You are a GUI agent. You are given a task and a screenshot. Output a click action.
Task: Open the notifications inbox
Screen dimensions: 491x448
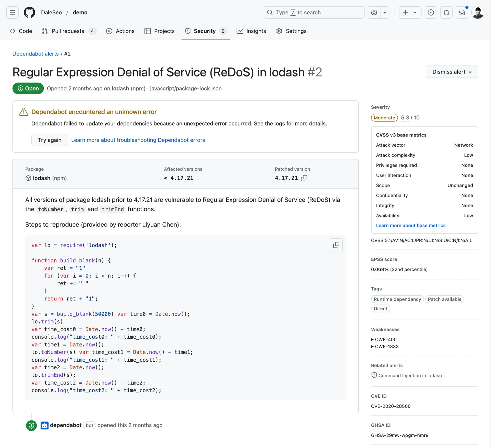[462, 12]
